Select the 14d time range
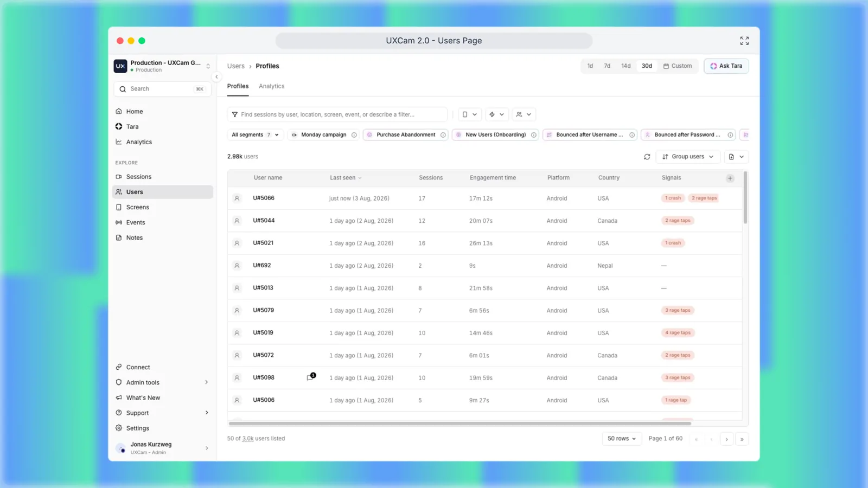 point(626,66)
